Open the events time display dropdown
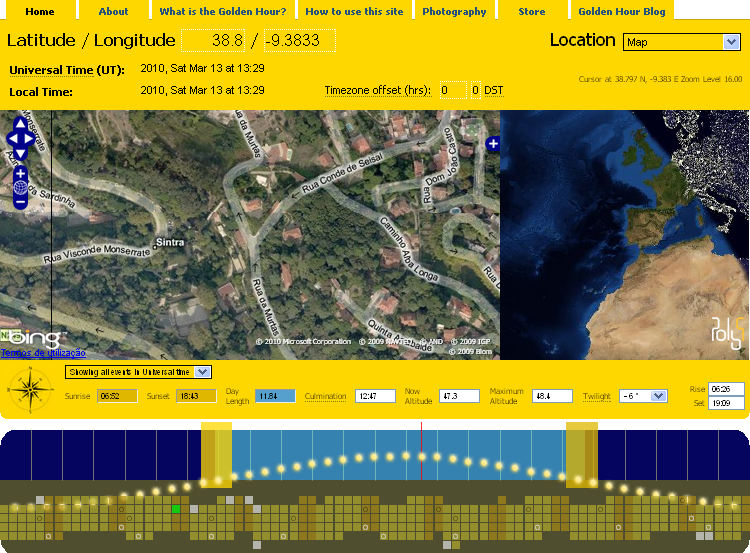This screenshot has height=553, width=750. pyautogui.click(x=138, y=372)
